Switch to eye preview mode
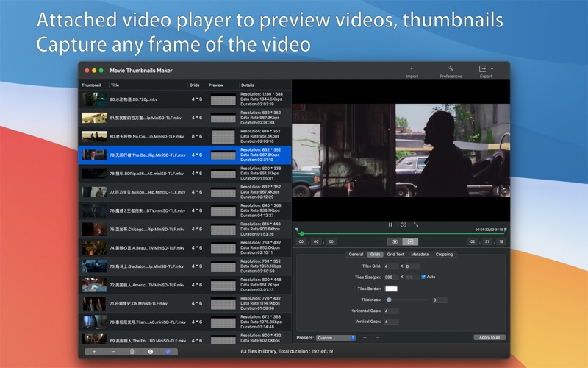This screenshot has width=588, height=368. pyautogui.click(x=395, y=241)
